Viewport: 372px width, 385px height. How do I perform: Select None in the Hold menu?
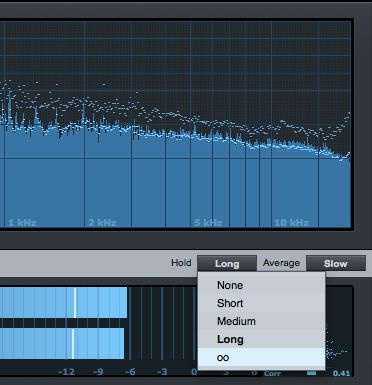pyautogui.click(x=261, y=285)
